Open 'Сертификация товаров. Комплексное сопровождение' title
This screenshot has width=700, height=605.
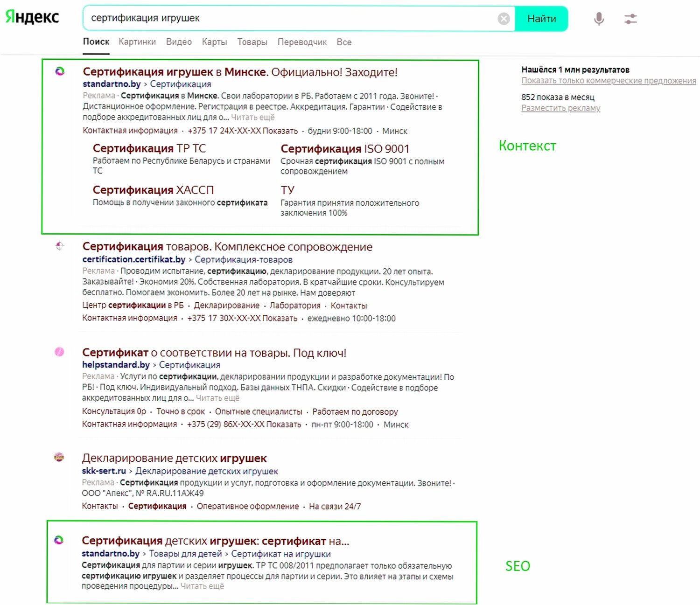[x=227, y=247]
